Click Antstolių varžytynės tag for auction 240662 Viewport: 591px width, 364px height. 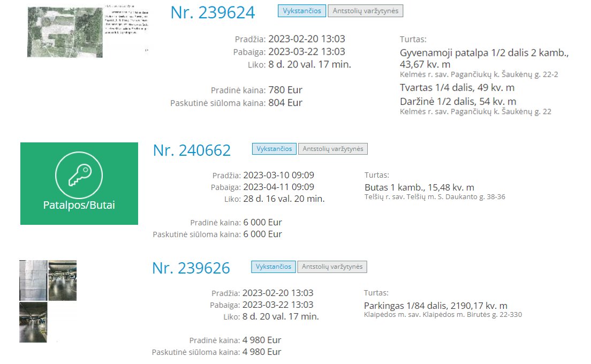click(333, 149)
